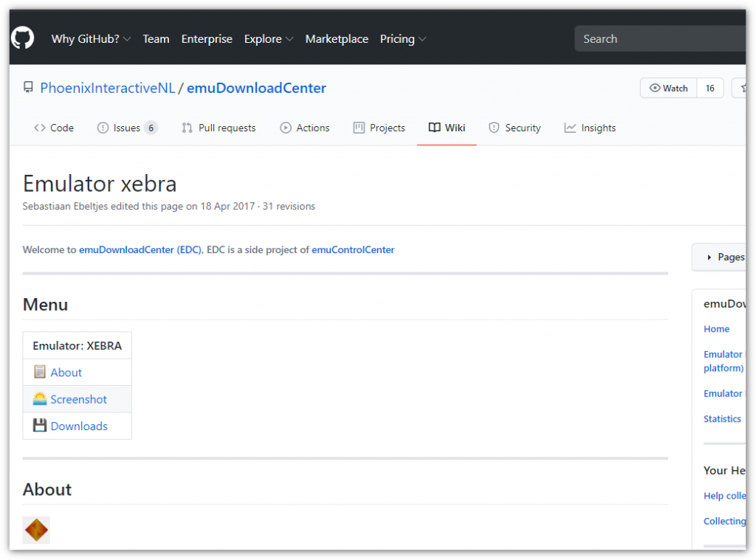Viewport: 756px width, 560px height.
Task: Click the sunrise icon next to Screenshot
Action: 40,399
